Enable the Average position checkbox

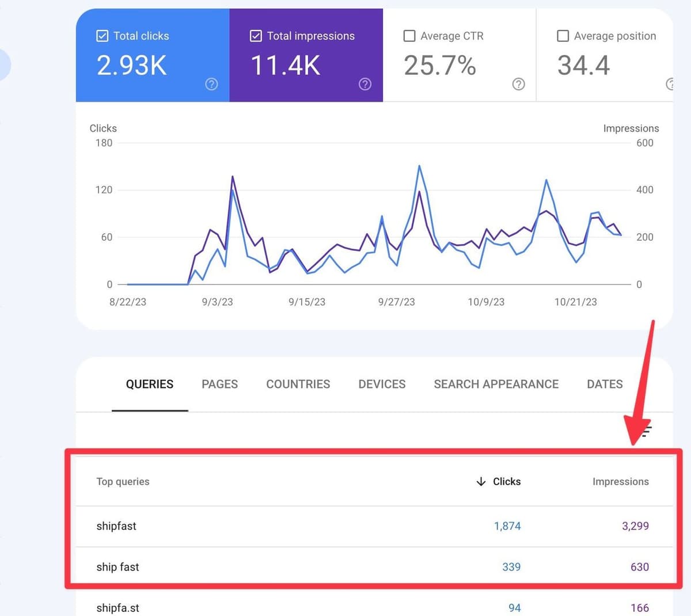click(x=563, y=36)
